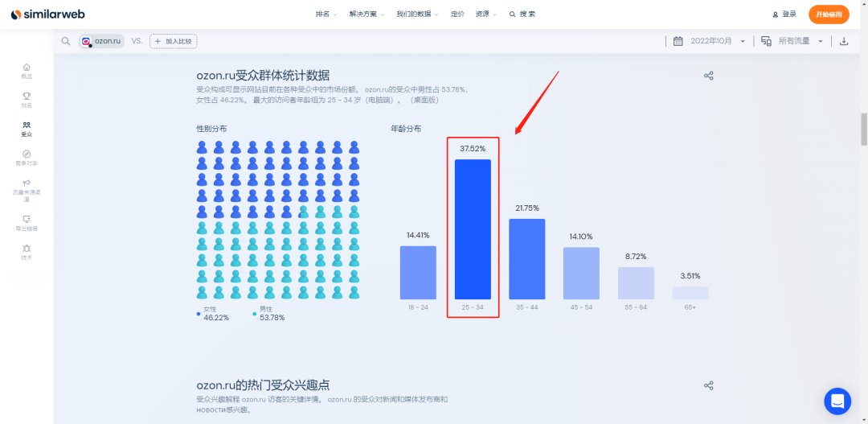Expand the 排名 top navigation dropdown
Image resolution: width=868 pixels, height=424 pixels.
(326, 14)
